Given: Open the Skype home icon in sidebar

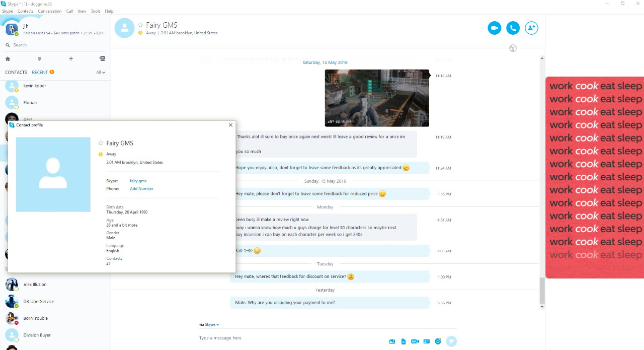Looking at the screenshot, I should point(8,58).
